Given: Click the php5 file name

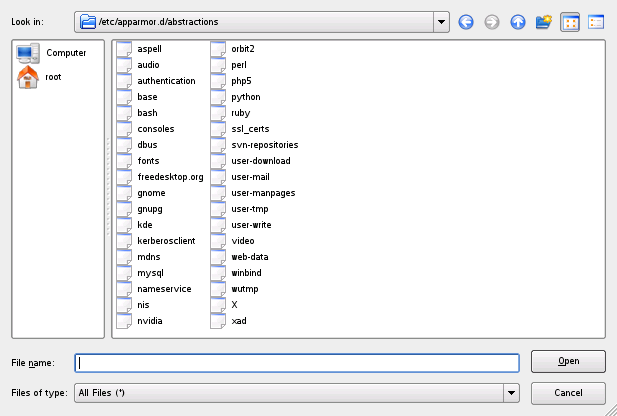Looking at the screenshot, I should (241, 81).
